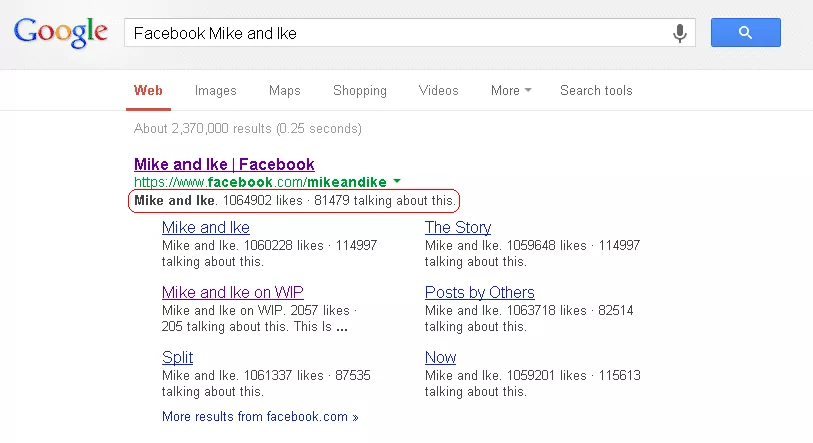The width and height of the screenshot is (813, 443).
Task: Open the Split sitelink
Action: coord(177,357)
